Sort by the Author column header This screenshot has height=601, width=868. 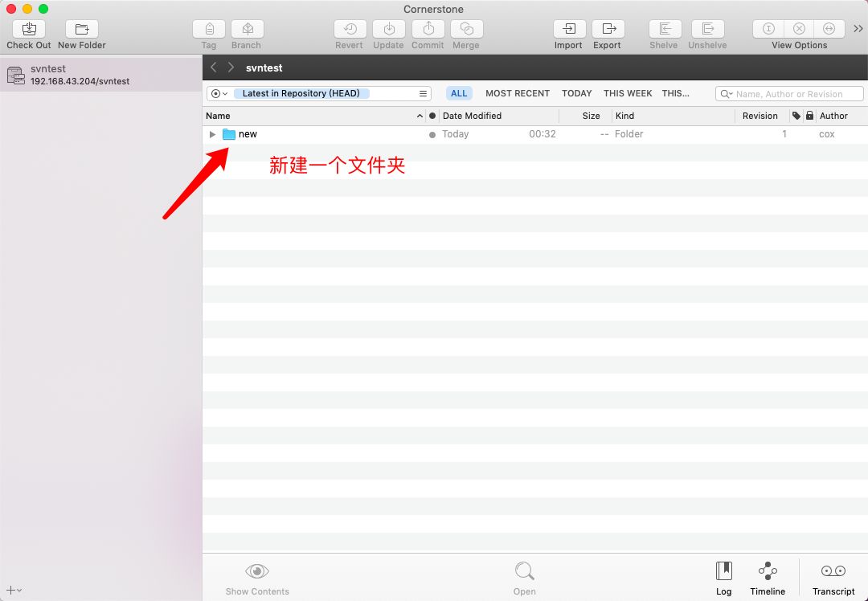pyautogui.click(x=842, y=116)
